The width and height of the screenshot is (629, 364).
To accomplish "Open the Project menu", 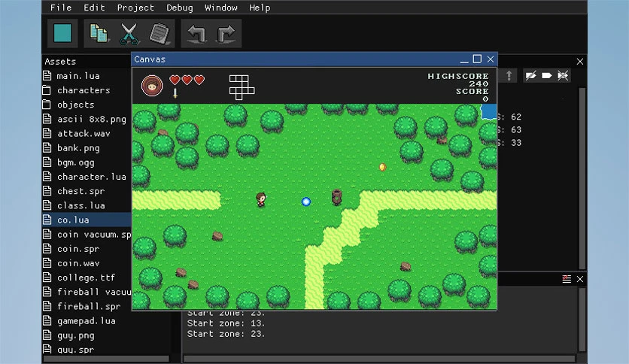I will tap(135, 8).
